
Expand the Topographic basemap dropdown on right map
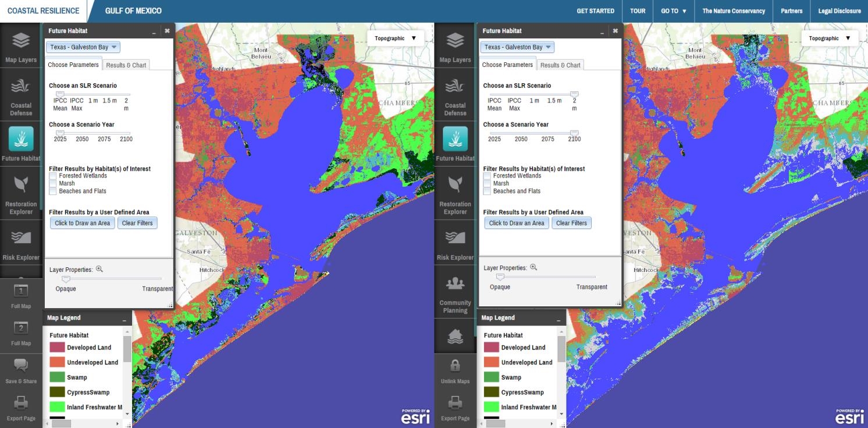(x=829, y=38)
